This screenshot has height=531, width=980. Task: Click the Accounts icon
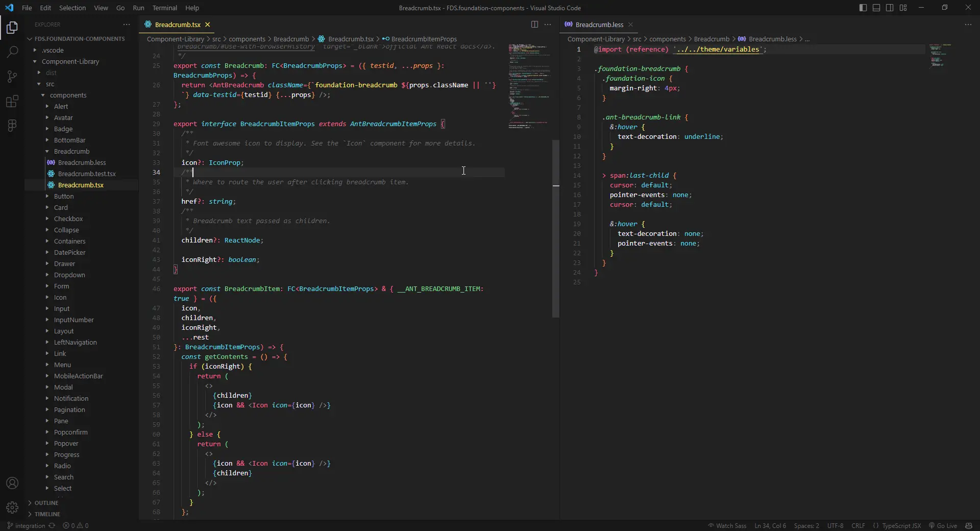coord(12,483)
